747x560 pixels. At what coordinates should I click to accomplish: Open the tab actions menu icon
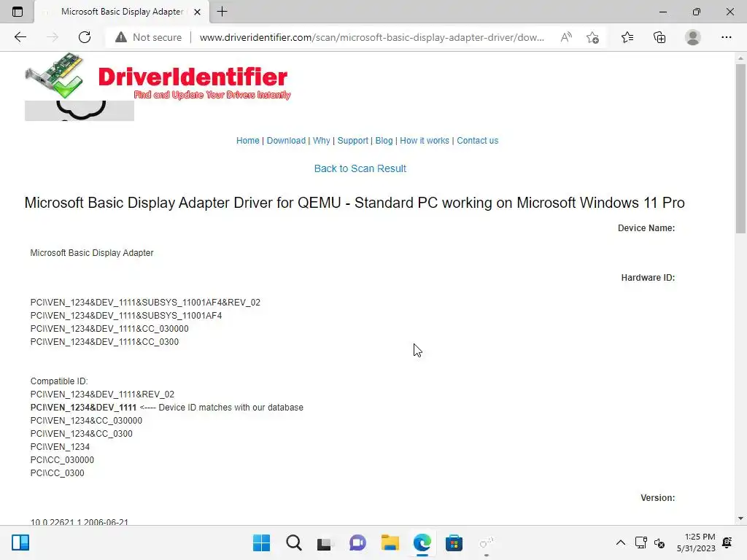click(18, 12)
